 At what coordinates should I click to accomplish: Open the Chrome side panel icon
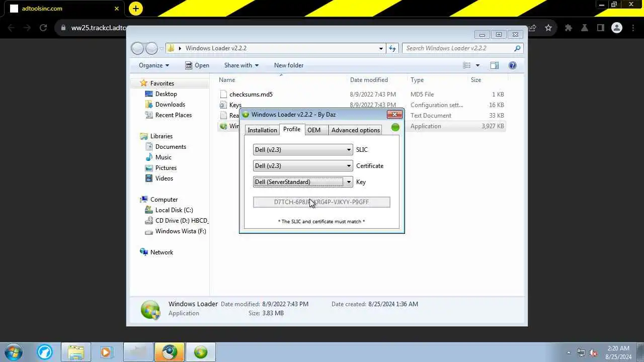pos(600,28)
